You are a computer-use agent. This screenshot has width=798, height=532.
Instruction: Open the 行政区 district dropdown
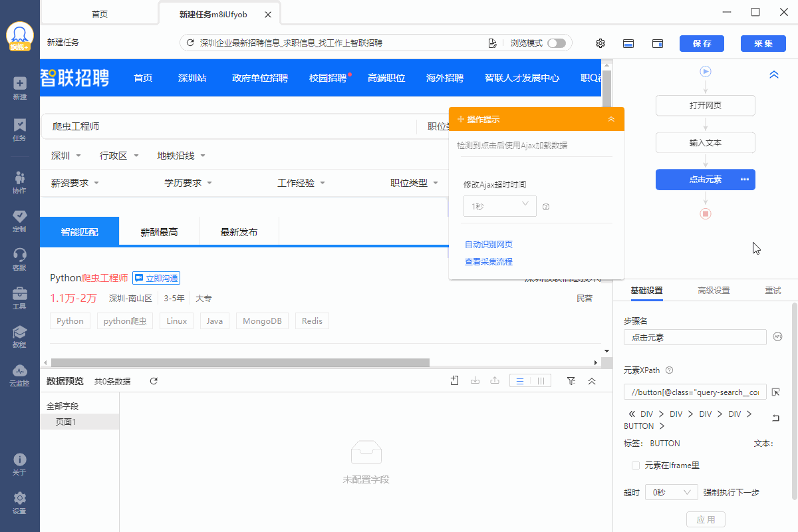[119, 156]
